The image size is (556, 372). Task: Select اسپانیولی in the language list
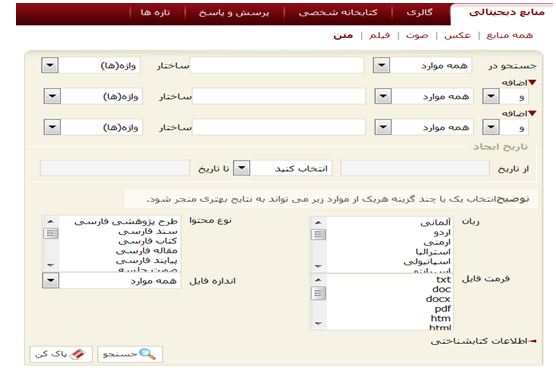pos(427,262)
